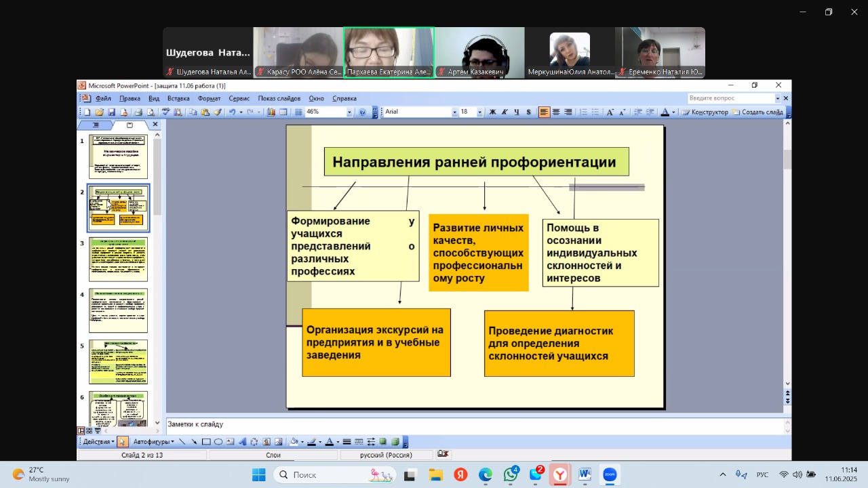Toggle center text alignment
The width and height of the screenshot is (868, 488).
coord(556,113)
